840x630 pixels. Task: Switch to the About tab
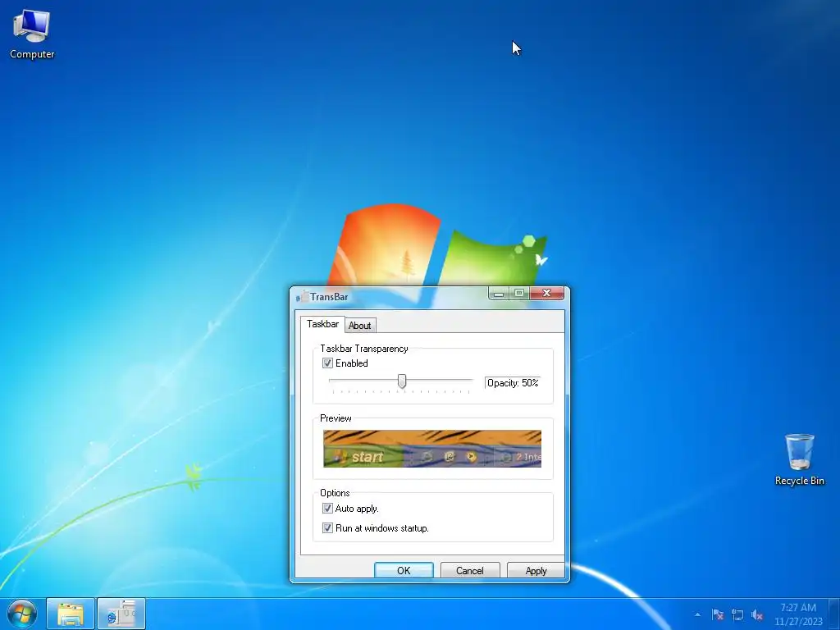[359, 325]
